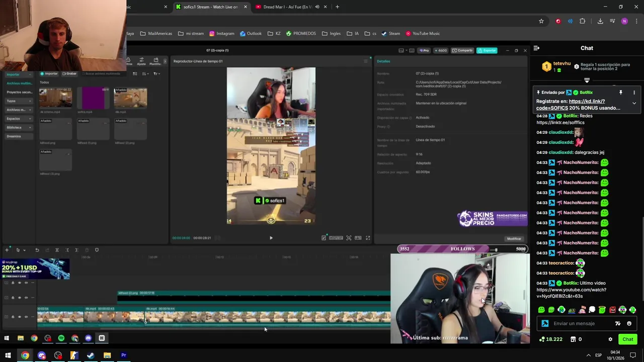This screenshot has width=644, height=362.
Task: Open the KZ bookmarks folder
Action: [274, 34]
